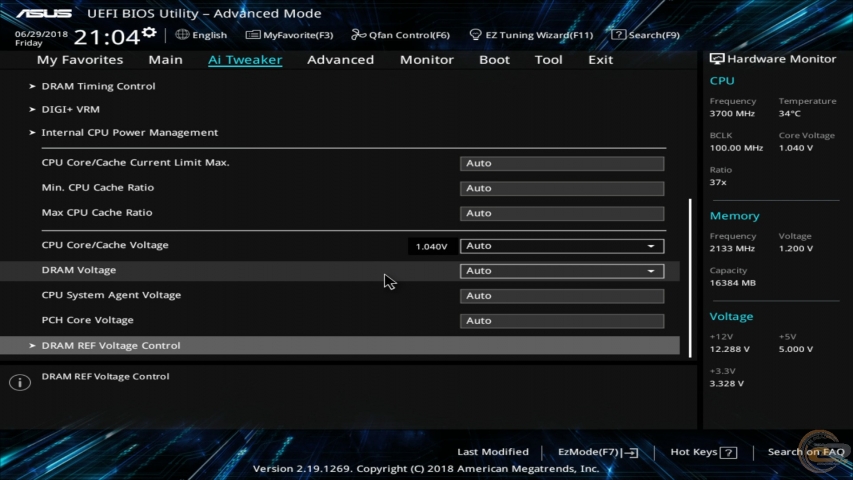
Task: Click the 2133 MHz memory frequency
Action: [732, 249]
